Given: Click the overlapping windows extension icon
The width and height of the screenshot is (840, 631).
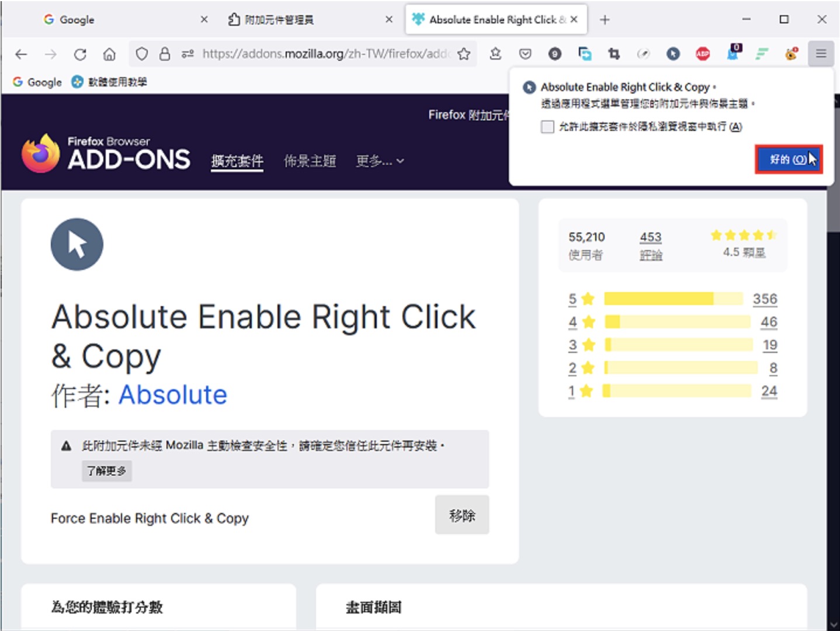Looking at the screenshot, I should [x=585, y=54].
